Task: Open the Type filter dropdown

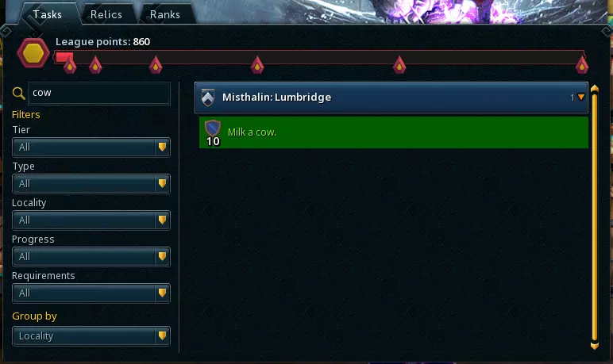Action: click(91, 183)
